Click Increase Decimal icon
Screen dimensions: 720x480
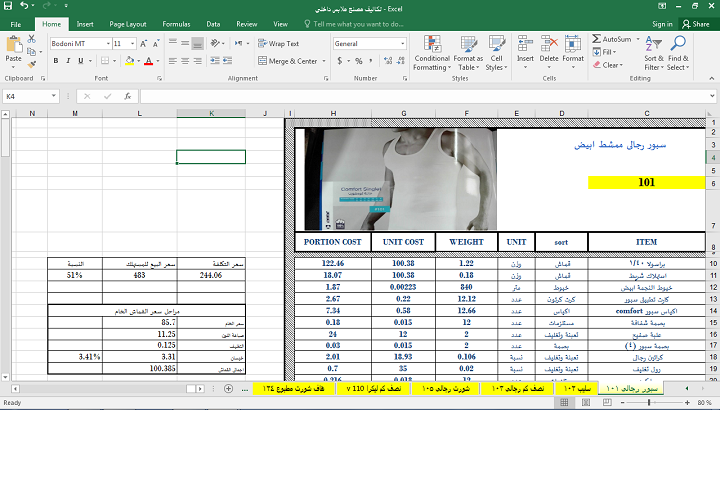388,61
